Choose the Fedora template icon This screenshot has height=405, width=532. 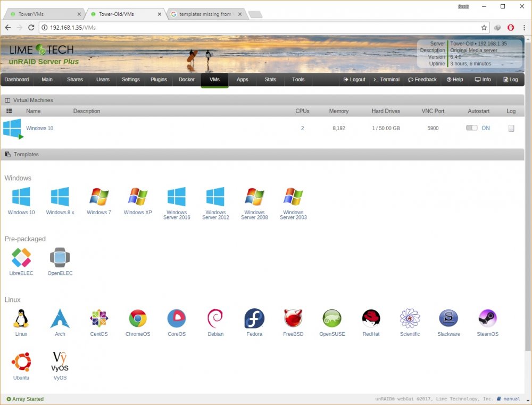[x=254, y=318]
